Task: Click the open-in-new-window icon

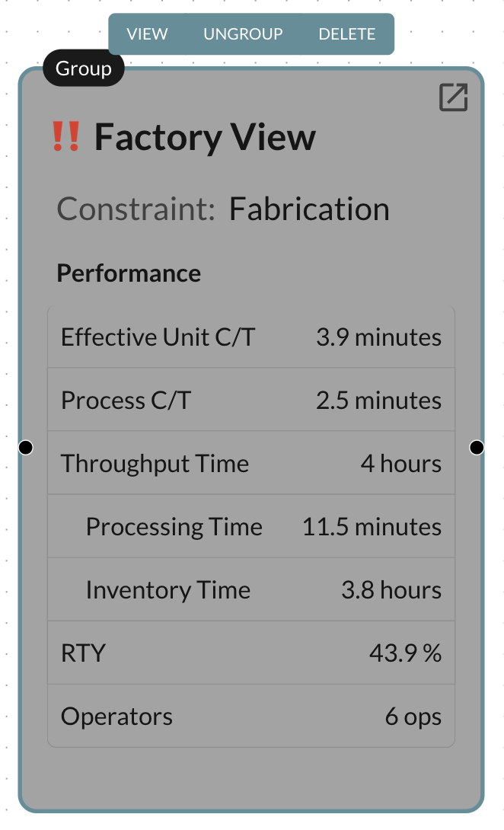Action: [x=453, y=97]
